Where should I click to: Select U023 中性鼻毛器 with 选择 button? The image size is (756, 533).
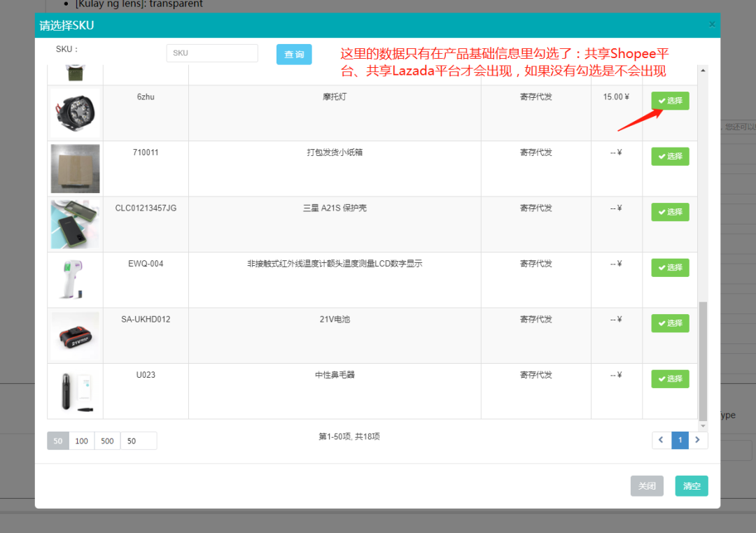pos(670,379)
